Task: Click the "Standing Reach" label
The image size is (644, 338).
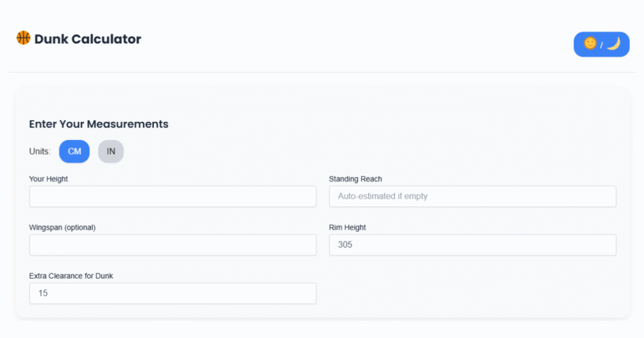Action: (355, 179)
